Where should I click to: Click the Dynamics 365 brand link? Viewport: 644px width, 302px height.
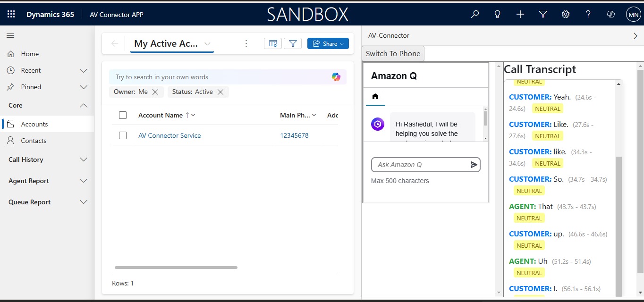coord(50,15)
